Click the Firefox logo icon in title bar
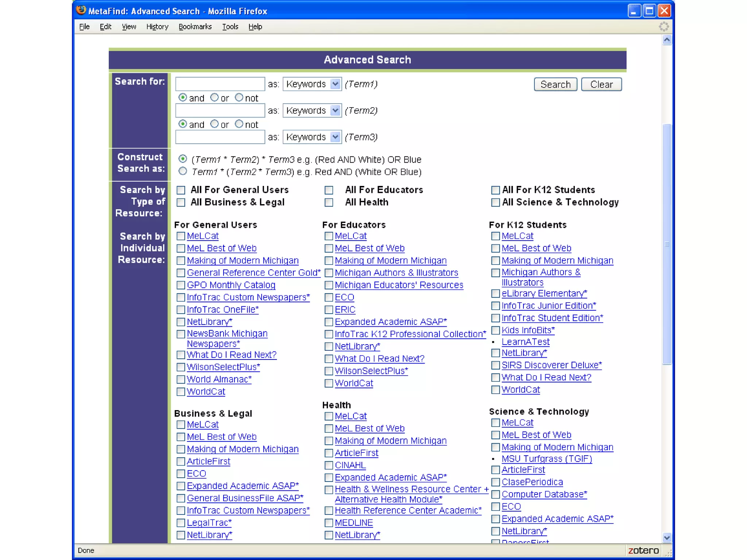The height and width of the screenshot is (560, 747). click(x=81, y=10)
